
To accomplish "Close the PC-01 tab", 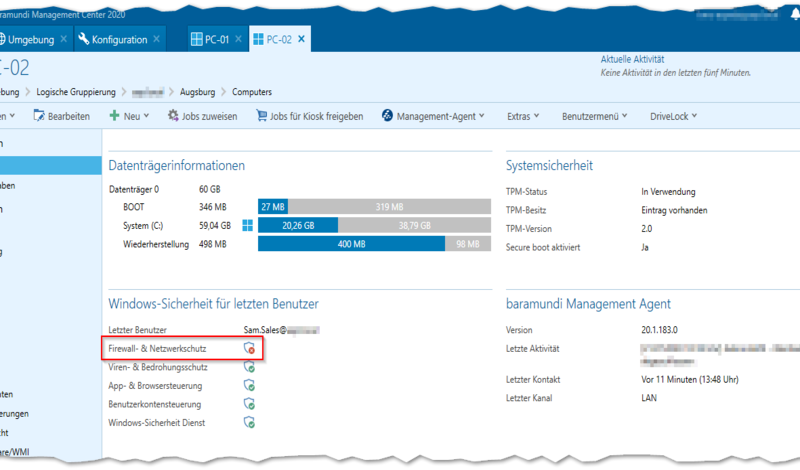I will click(x=238, y=39).
